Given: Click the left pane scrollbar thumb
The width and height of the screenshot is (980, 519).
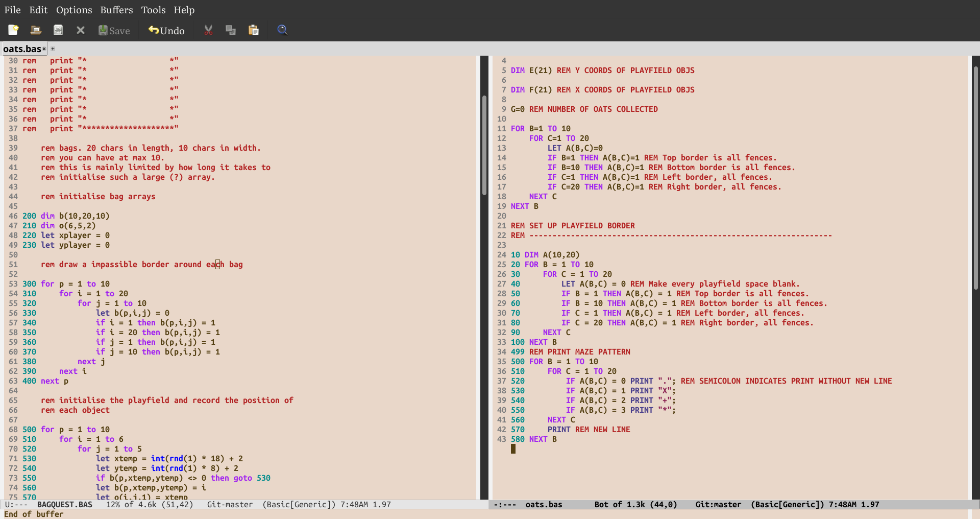Looking at the screenshot, I should 484,145.
